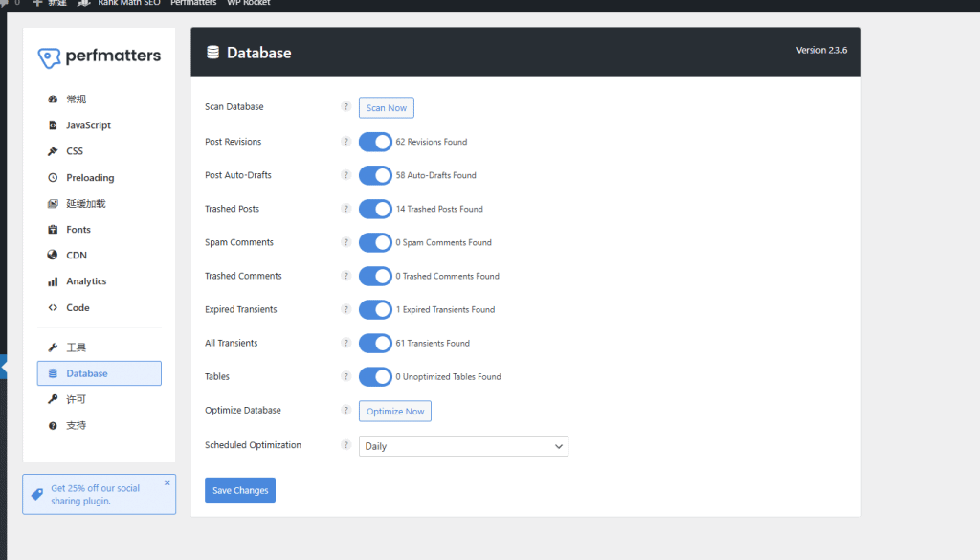Click the dashboard icon beside 常规
The image size is (980, 560).
click(53, 99)
